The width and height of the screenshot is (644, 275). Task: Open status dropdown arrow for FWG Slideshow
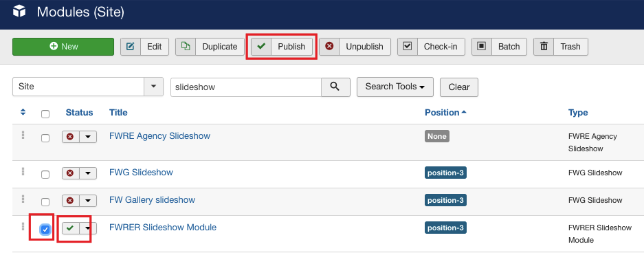tap(88, 173)
